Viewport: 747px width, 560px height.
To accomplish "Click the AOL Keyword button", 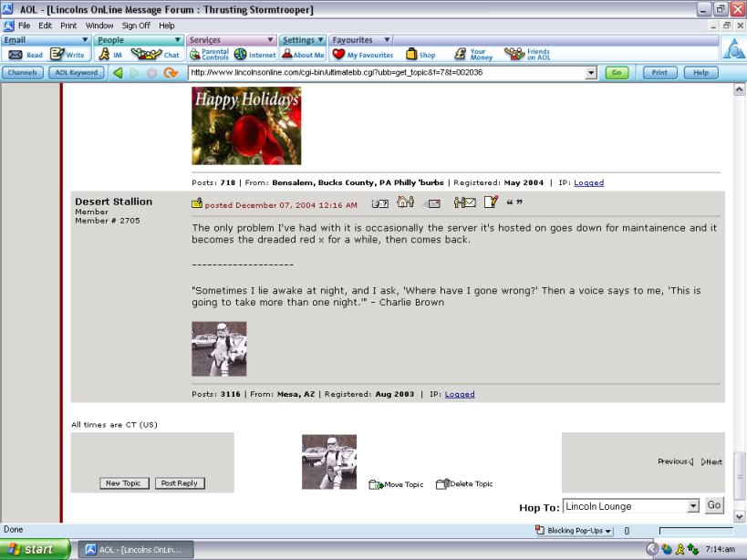I will pyautogui.click(x=77, y=73).
